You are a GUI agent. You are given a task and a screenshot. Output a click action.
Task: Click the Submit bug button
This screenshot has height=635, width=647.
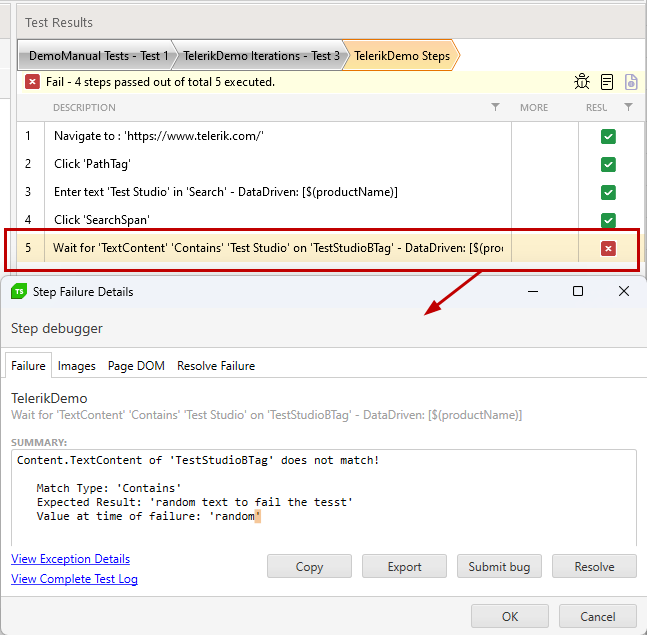coord(499,567)
